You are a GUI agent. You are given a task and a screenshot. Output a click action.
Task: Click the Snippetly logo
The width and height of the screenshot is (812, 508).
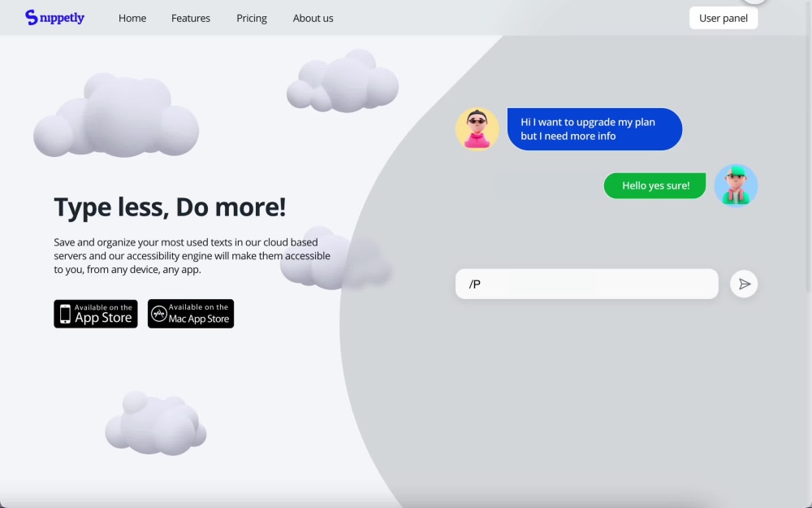coord(55,18)
